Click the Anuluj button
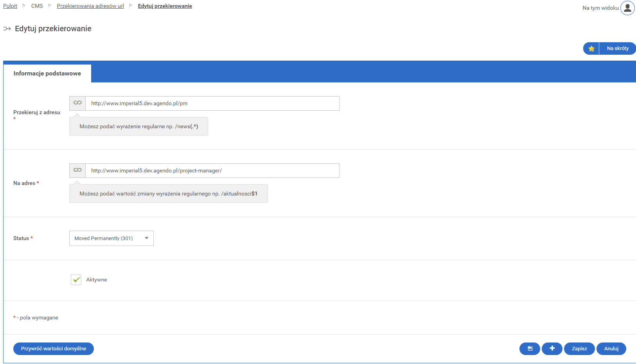The width and height of the screenshot is (636, 364). 611,348
